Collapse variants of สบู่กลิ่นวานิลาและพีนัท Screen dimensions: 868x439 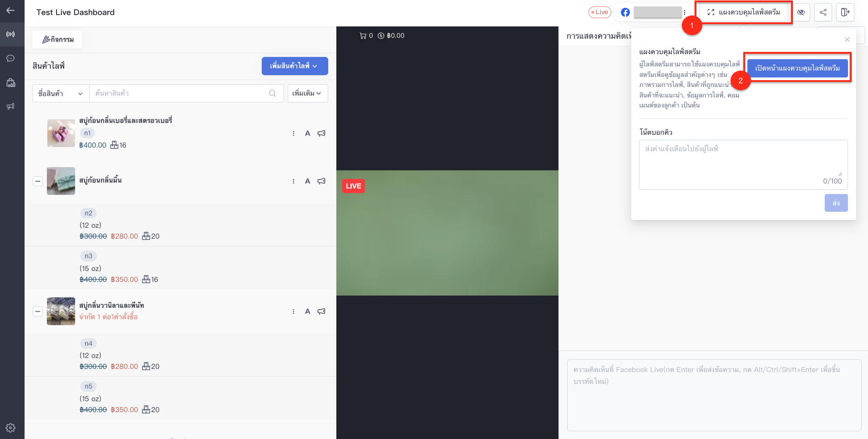(x=38, y=311)
